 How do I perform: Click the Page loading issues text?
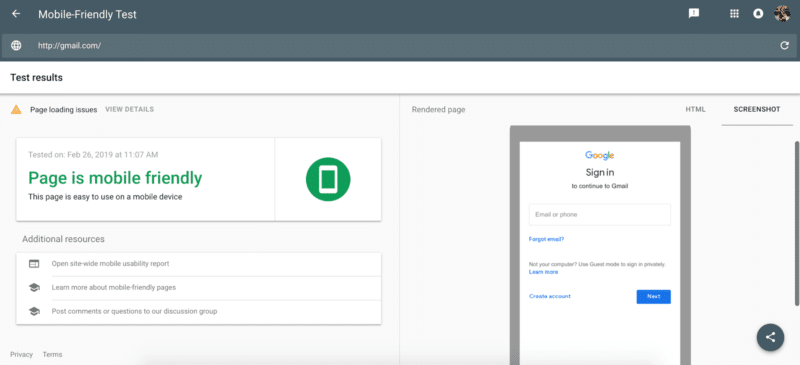tap(64, 109)
